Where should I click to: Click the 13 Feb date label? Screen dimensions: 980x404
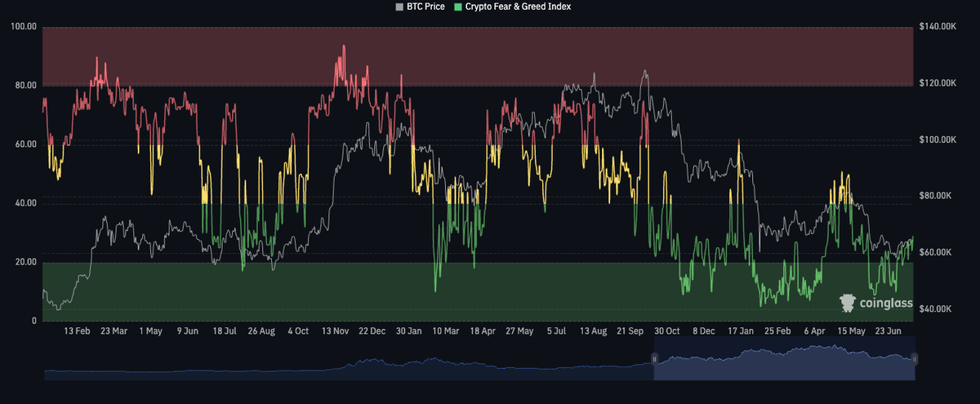pyautogui.click(x=78, y=331)
